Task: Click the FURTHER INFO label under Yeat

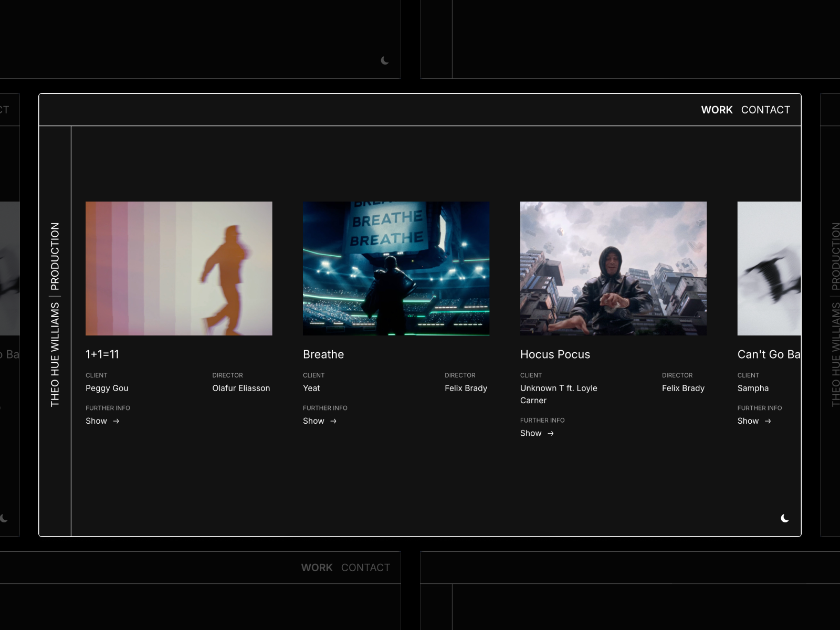Action: click(x=325, y=408)
